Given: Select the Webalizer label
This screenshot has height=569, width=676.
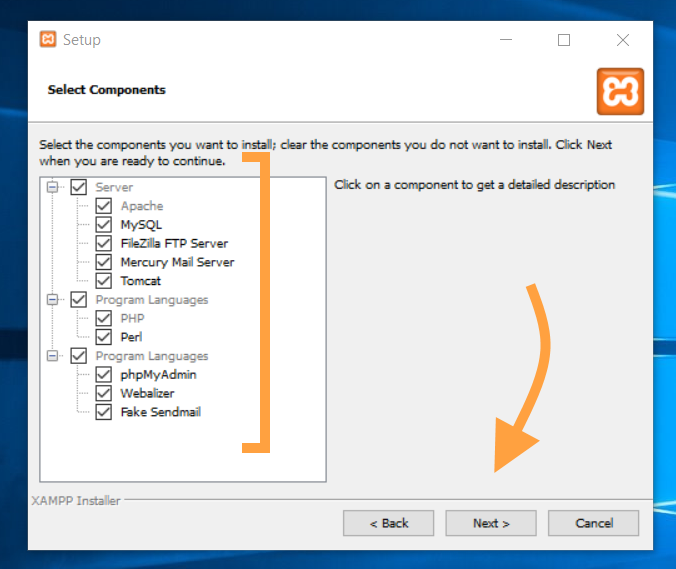Looking at the screenshot, I should click(x=147, y=394).
